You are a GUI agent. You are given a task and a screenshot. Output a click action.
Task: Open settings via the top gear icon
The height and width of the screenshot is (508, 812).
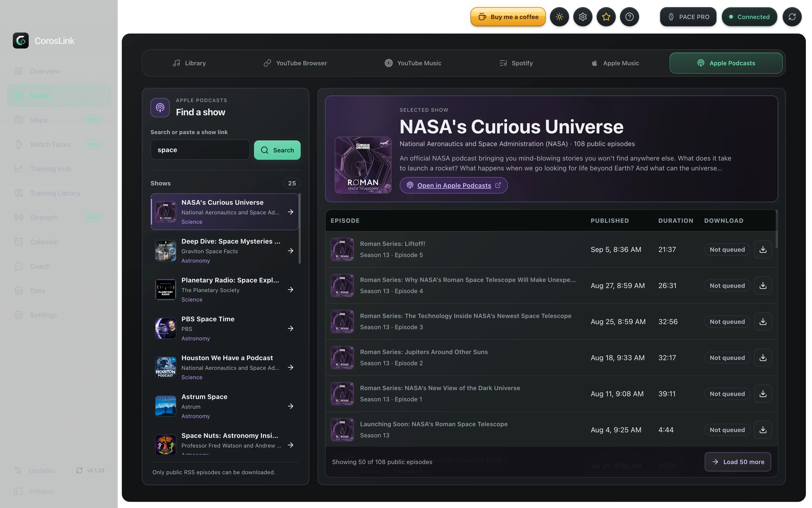click(x=583, y=17)
